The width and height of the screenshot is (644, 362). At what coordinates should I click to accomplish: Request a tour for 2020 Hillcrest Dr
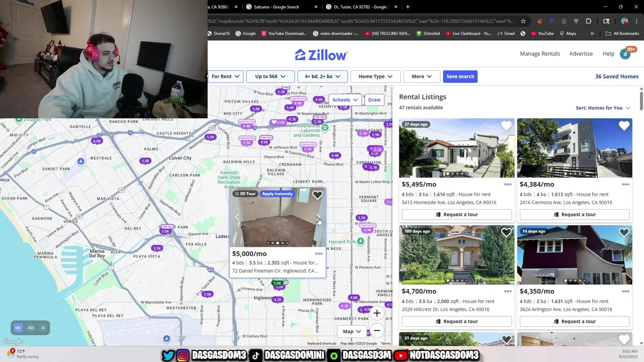(456, 321)
